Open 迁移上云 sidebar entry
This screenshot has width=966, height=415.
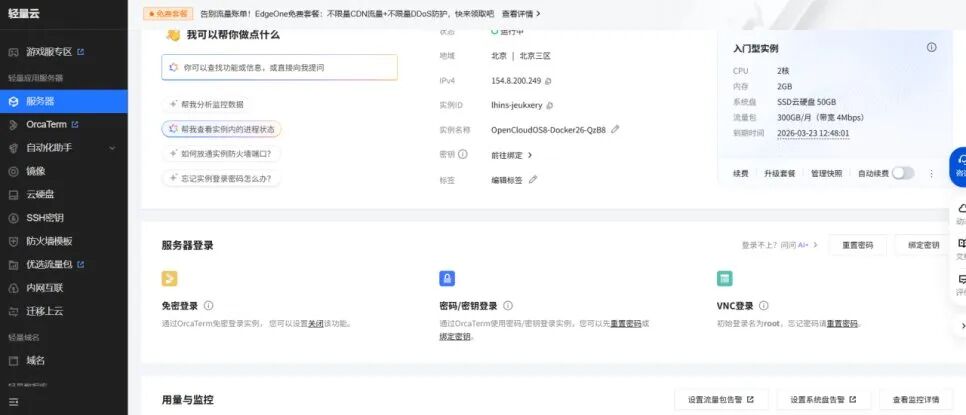point(44,311)
